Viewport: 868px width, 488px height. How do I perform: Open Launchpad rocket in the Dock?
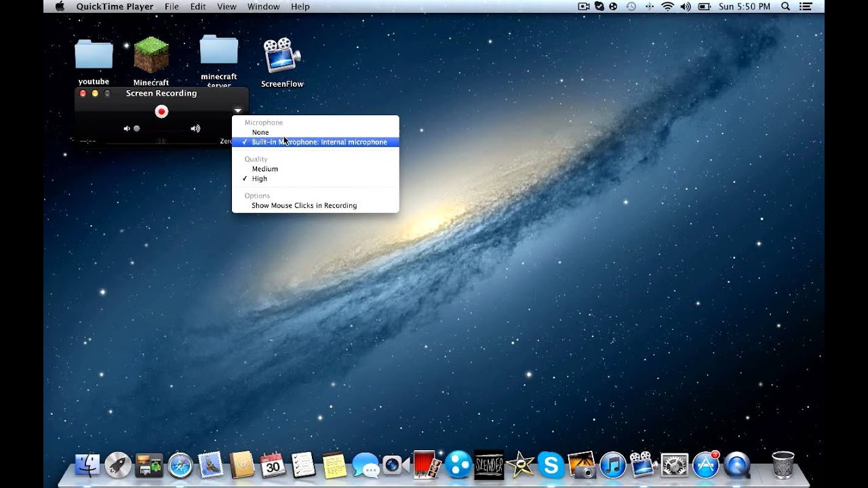tap(118, 465)
